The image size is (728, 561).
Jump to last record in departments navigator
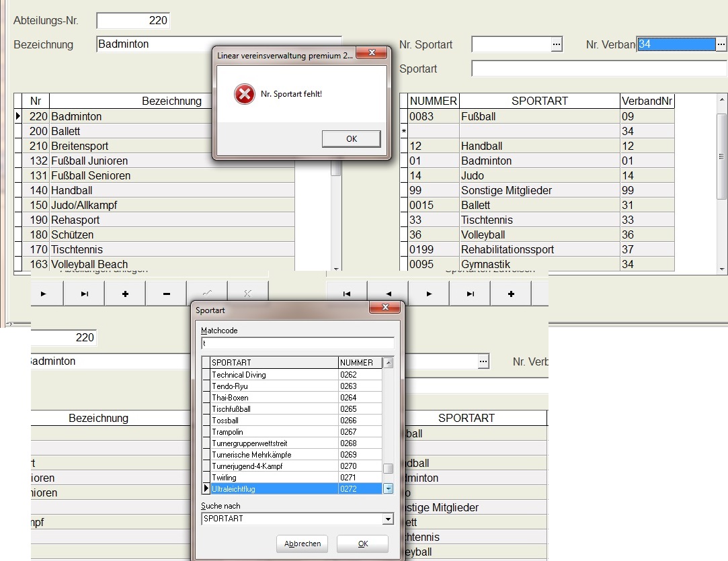point(84,294)
